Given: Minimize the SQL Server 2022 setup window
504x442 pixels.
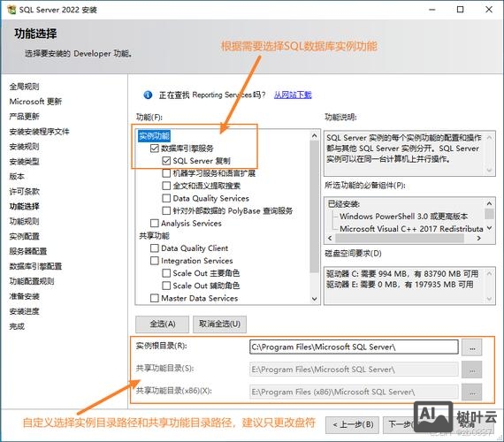Looking at the screenshot, I should (432, 10).
